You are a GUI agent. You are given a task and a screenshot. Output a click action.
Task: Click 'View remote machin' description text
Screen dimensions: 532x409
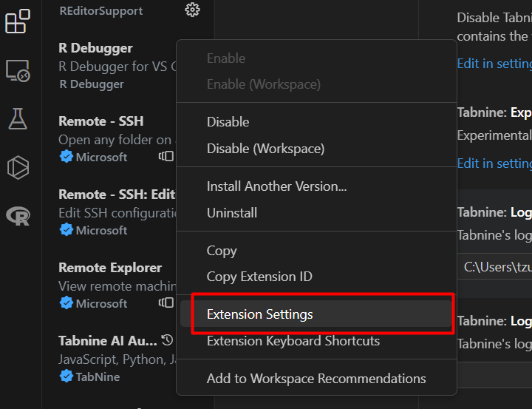(117, 286)
